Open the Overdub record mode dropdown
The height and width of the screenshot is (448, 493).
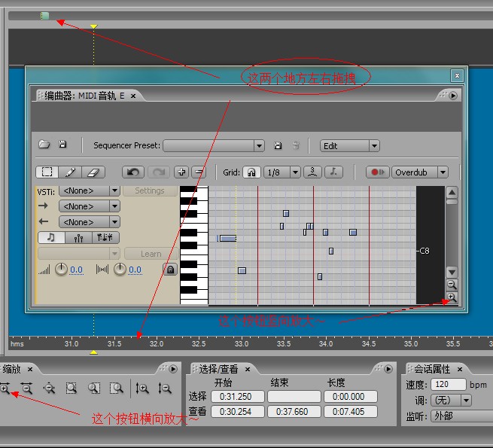tap(420, 172)
